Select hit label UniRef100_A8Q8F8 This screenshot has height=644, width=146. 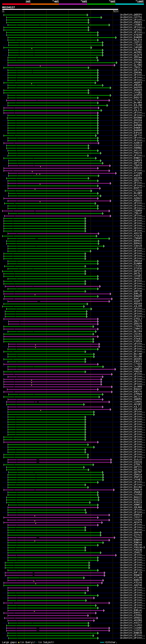131,82
